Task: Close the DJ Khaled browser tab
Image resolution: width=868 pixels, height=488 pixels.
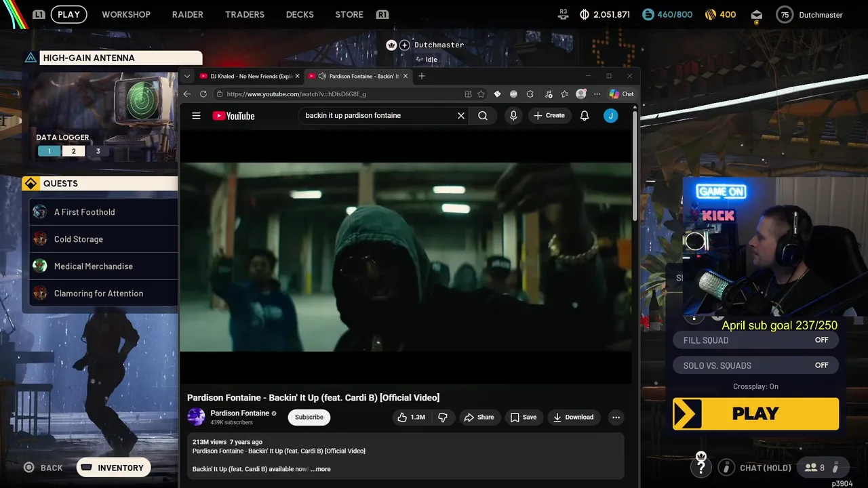Action: (x=298, y=76)
